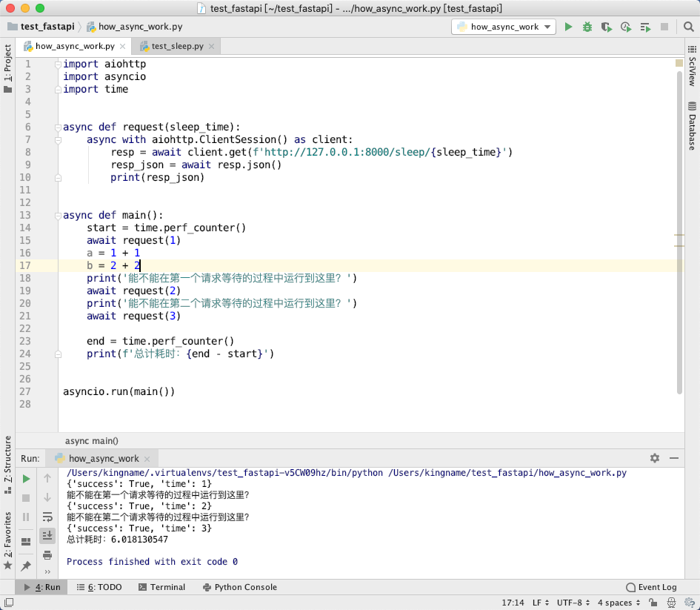Pin the how_async_work run tab
The image size is (700, 610).
26,566
